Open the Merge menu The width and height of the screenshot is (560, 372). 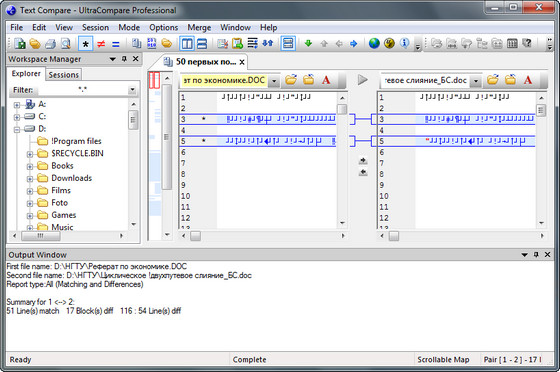(x=199, y=27)
